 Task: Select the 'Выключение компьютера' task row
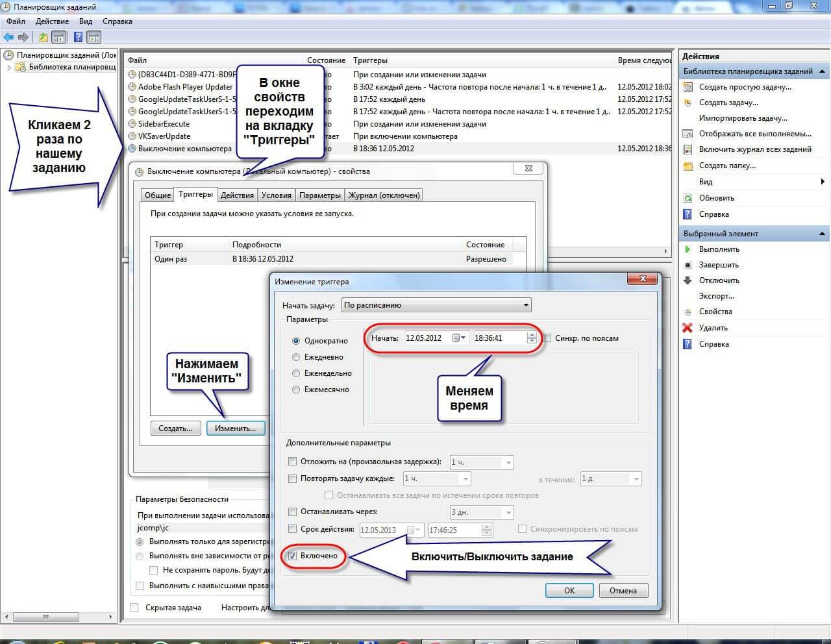[399, 149]
